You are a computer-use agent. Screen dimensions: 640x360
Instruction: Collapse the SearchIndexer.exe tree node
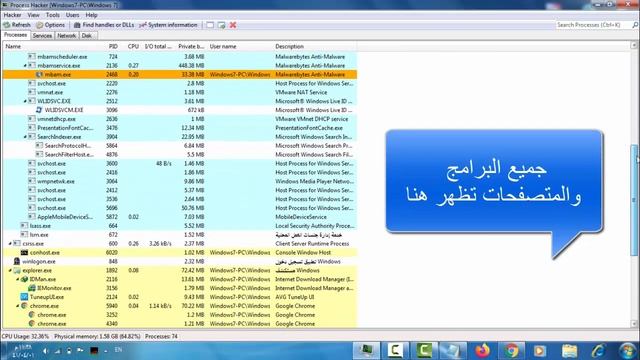click(x=25, y=137)
